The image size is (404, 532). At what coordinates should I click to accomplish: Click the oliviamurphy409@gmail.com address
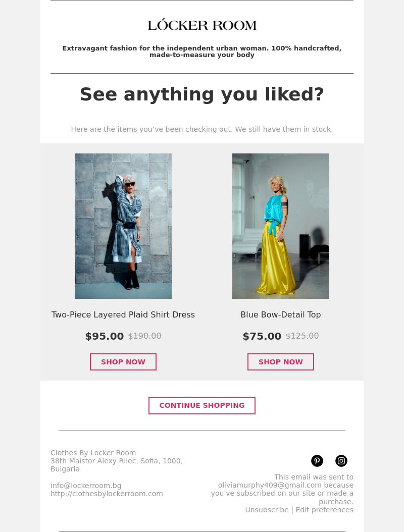point(270,485)
